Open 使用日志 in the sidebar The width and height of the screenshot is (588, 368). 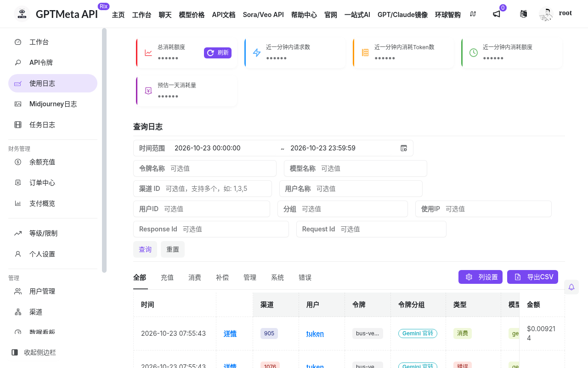pos(53,83)
